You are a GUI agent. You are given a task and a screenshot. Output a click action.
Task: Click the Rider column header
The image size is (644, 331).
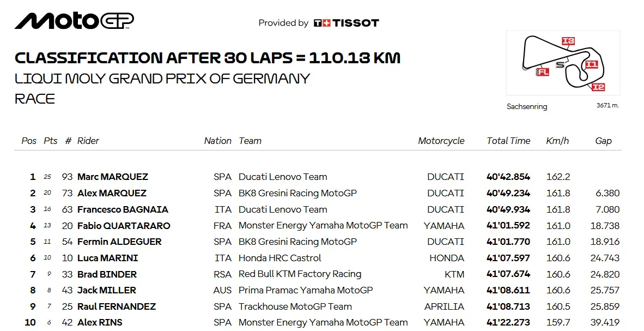[x=88, y=141]
